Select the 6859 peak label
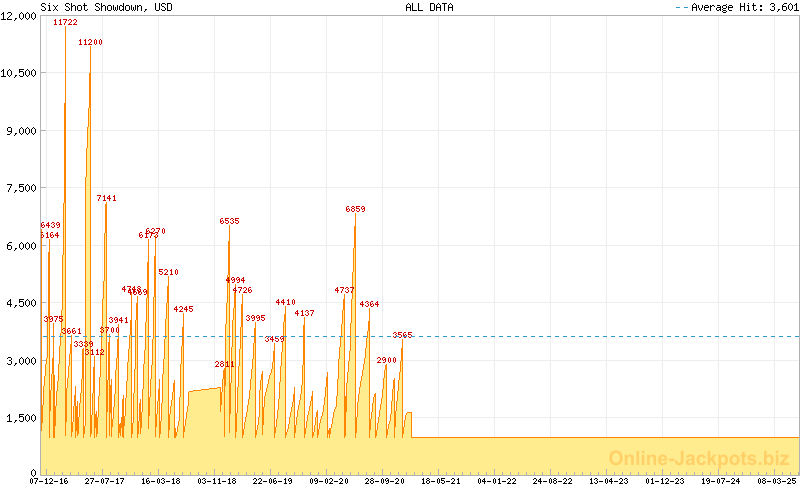The image size is (800, 490). (355, 209)
